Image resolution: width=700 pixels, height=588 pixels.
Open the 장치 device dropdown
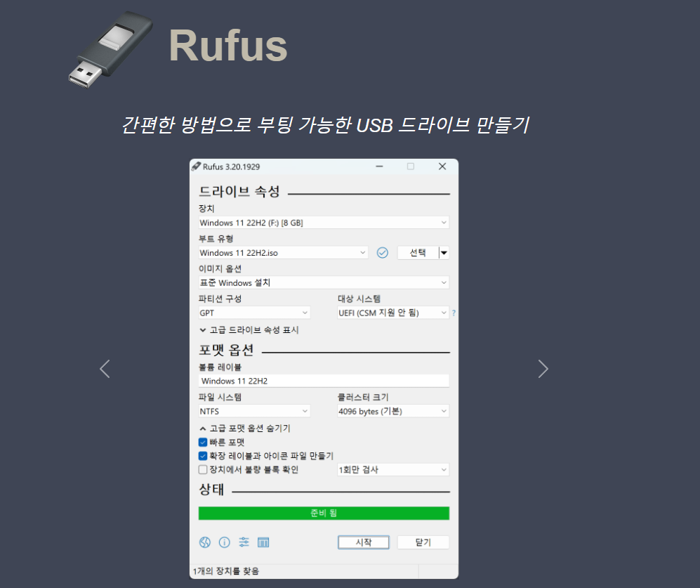click(x=324, y=223)
